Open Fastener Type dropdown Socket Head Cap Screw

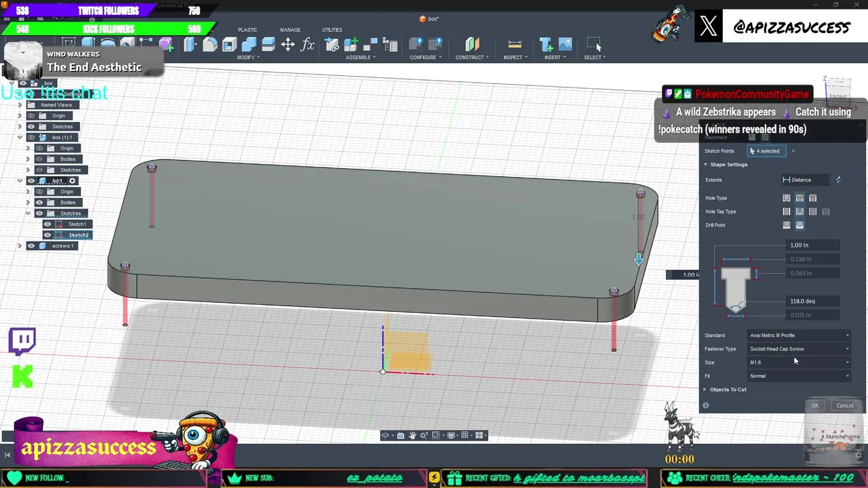click(799, 349)
